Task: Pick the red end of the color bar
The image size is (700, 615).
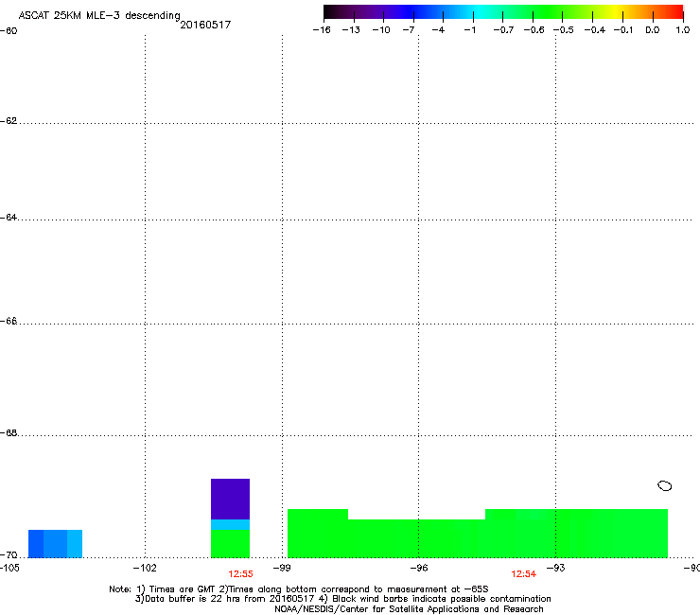Action: coord(677,11)
